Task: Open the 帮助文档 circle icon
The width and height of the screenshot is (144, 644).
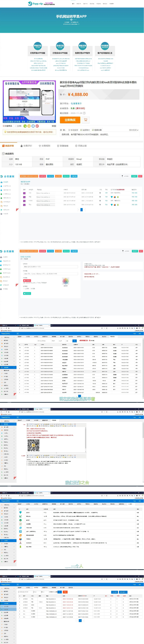Action: (x=82, y=46)
